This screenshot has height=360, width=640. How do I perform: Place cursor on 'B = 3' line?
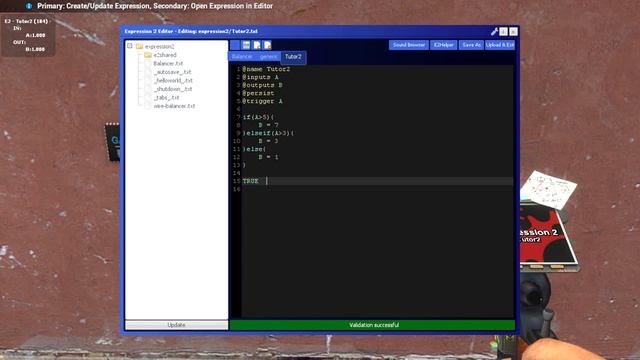[x=268, y=141]
